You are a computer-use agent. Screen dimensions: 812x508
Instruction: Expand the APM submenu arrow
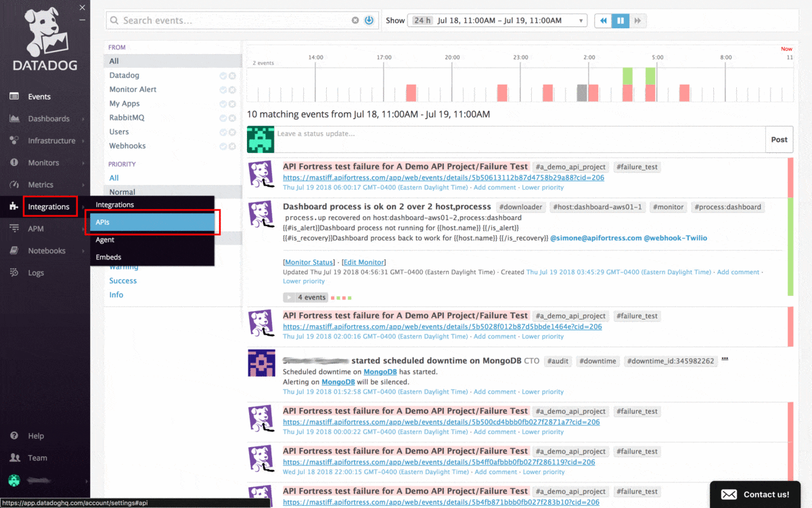(x=83, y=229)
